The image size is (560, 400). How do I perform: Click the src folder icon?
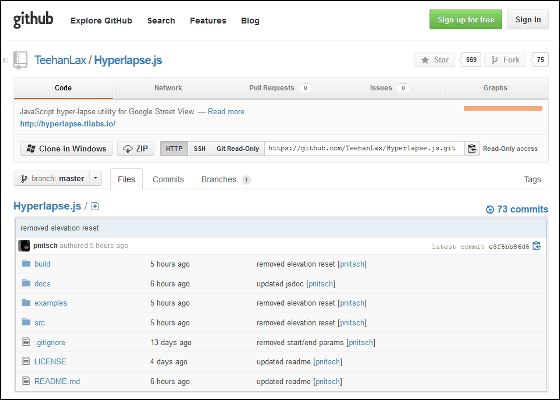pos(26,322)
